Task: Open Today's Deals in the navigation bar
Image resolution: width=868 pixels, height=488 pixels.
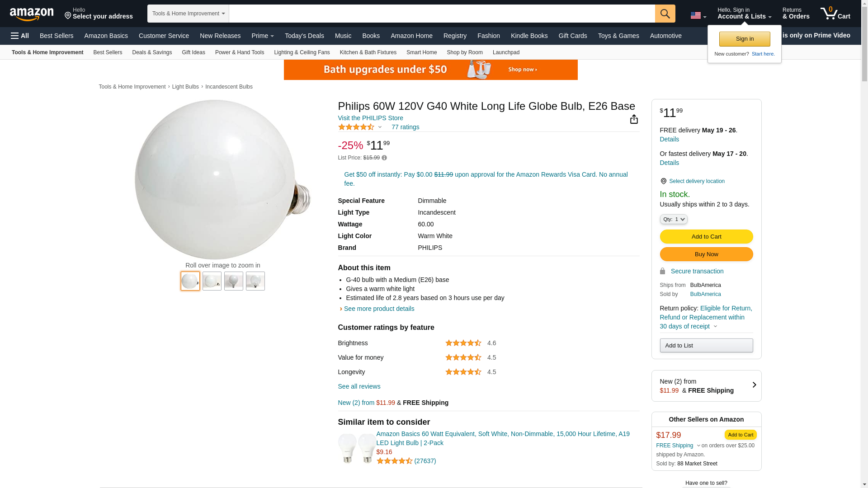Action: pyautogui.click(x=304, y=36)
